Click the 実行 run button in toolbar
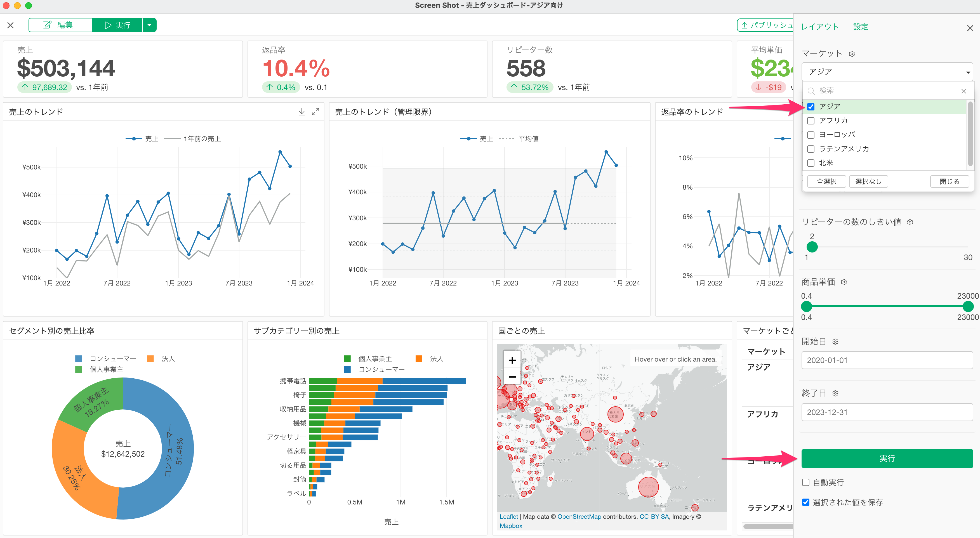Viewport: 980px width, 538px height. point(117,25)
